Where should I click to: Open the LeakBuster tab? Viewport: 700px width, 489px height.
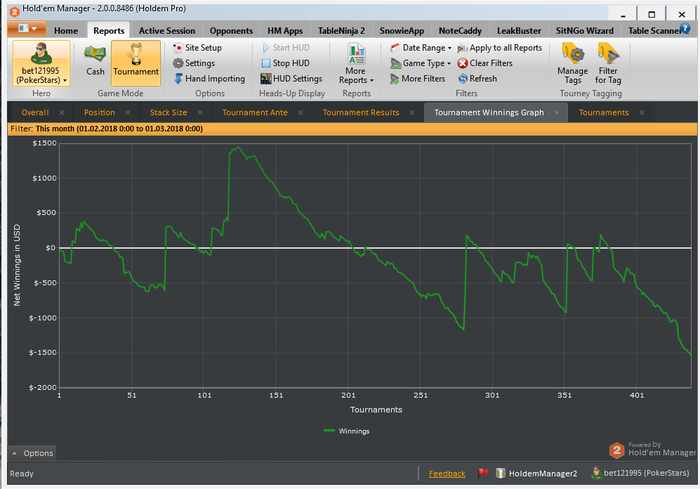click(519, 31)
